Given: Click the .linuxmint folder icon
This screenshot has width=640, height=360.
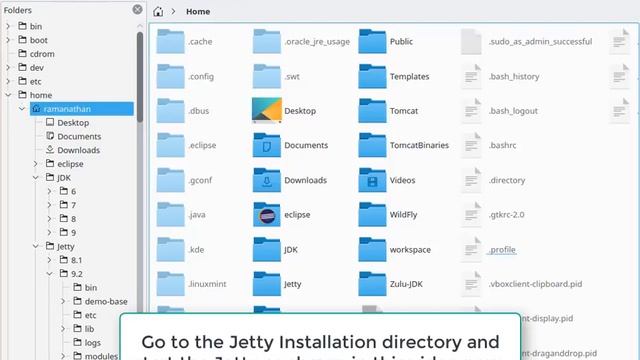Looking at the screenshot, I should click(x=170, y=284).
